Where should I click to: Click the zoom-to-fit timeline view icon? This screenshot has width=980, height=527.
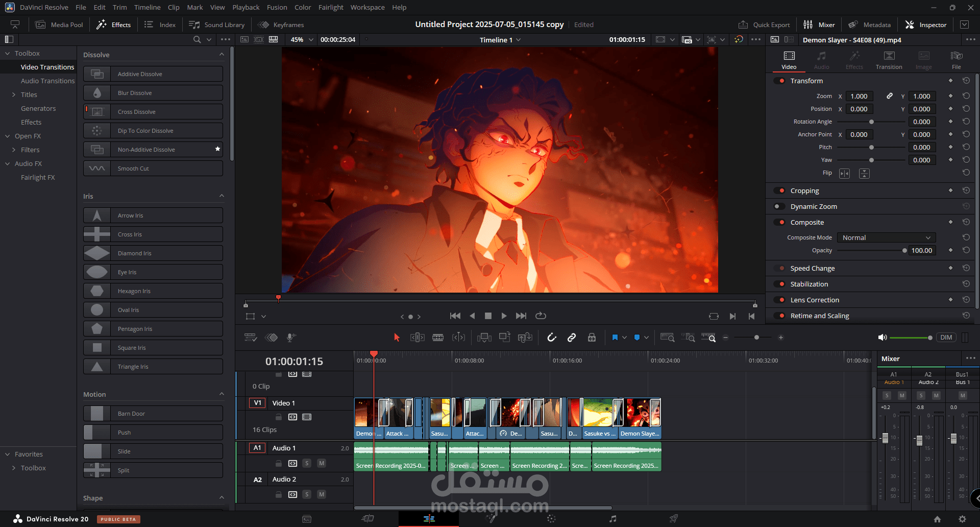[667, 338]
